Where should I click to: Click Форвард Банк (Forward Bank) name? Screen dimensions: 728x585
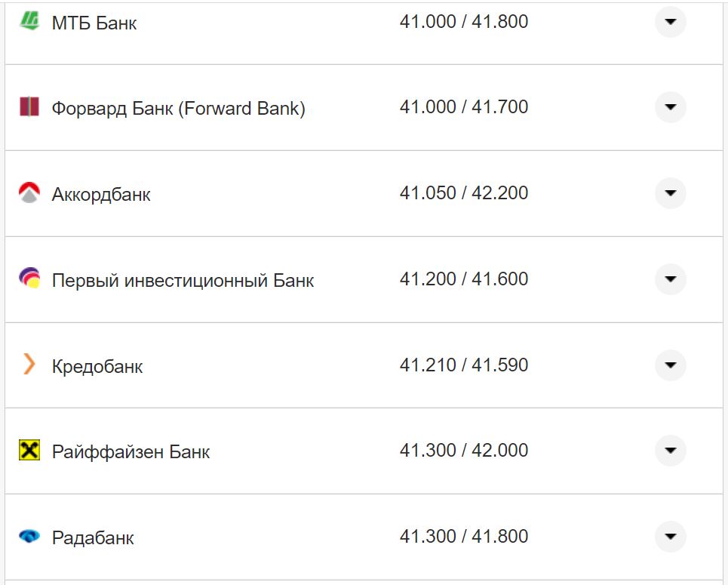(x=178, y=109)
